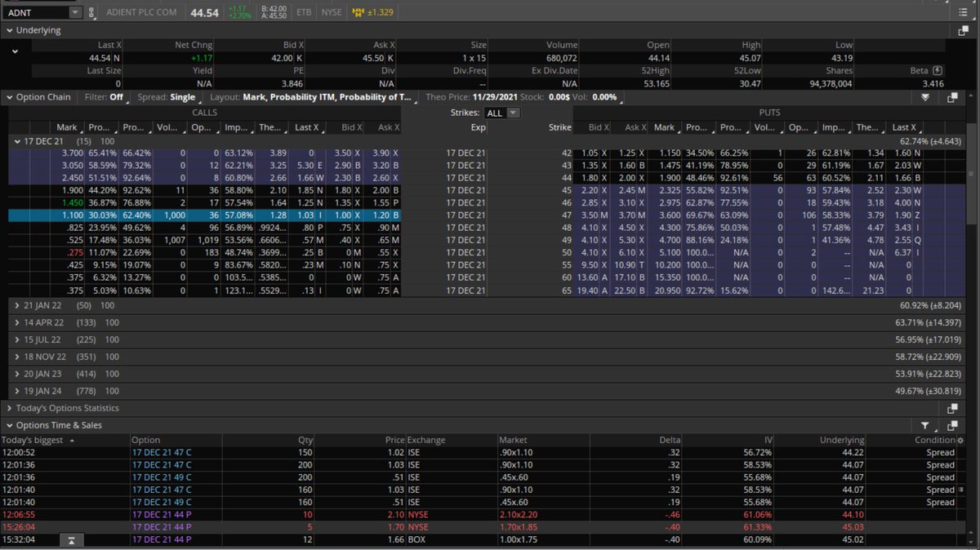The height and width of the screenshot is (550, 980).
Task: Click the calls Bid X column header
Action: [x=352, y=127]
